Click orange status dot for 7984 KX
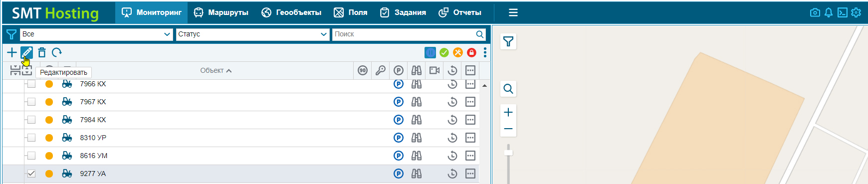This screenshot has height=184, width=868. click(x=49, y=120)
